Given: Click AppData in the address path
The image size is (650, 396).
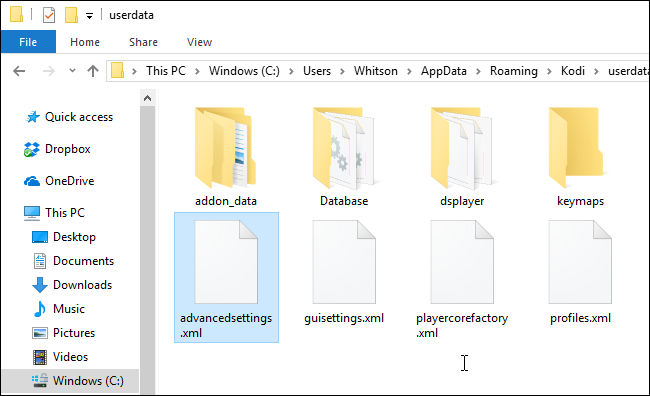Looking at the screenshot, I should point(444,71).
